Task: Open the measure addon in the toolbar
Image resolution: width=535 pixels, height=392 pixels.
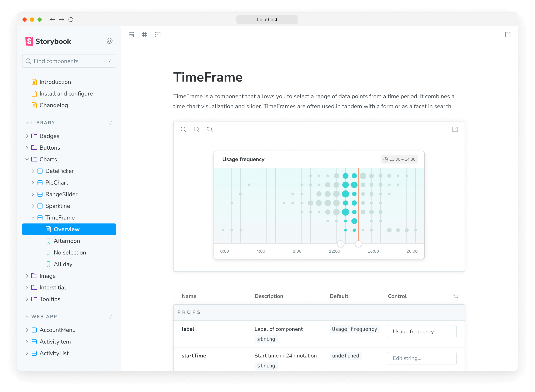Action: point(131,35)
